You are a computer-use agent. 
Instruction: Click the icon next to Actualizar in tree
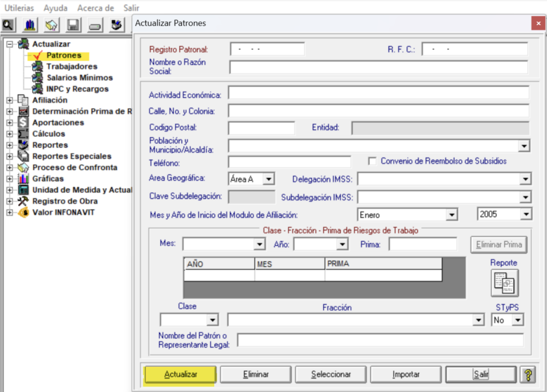24,44
